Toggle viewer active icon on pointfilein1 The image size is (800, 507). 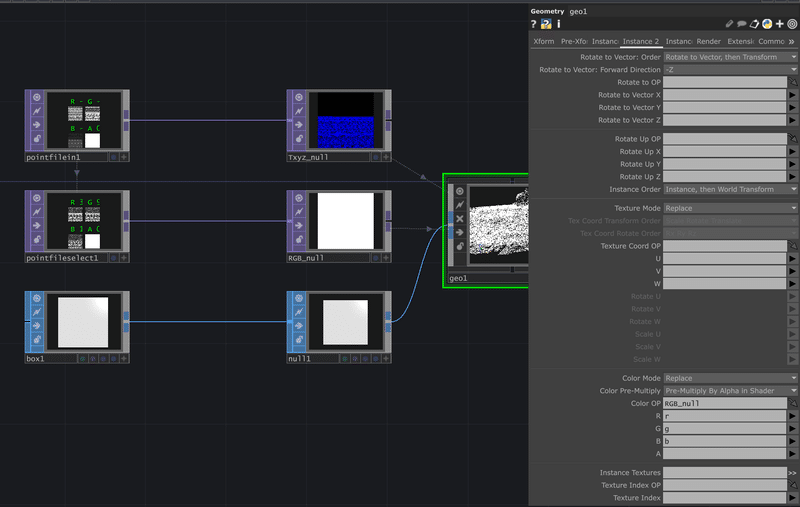(37, 97)
